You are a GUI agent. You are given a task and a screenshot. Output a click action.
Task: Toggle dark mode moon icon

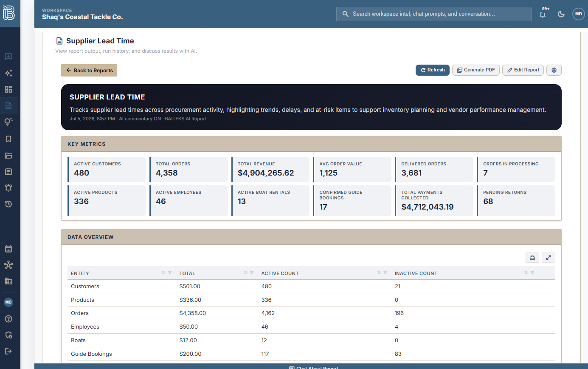[561, 14]
